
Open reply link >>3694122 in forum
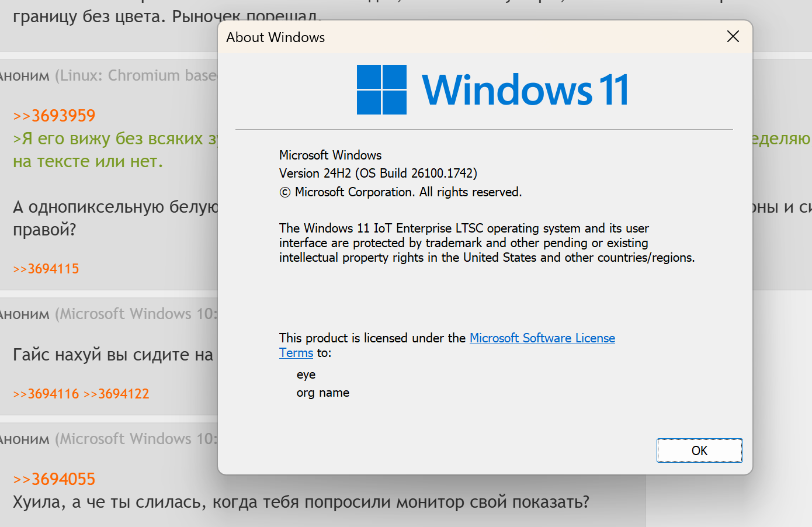(x=116, y=394)
